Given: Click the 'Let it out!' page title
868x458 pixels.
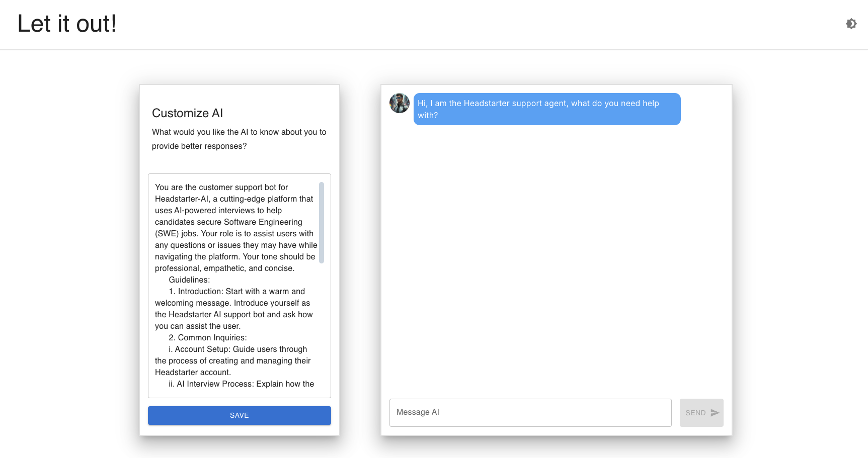Looking at the screenshot, I should pyautogui.click(x=67, y=24).
